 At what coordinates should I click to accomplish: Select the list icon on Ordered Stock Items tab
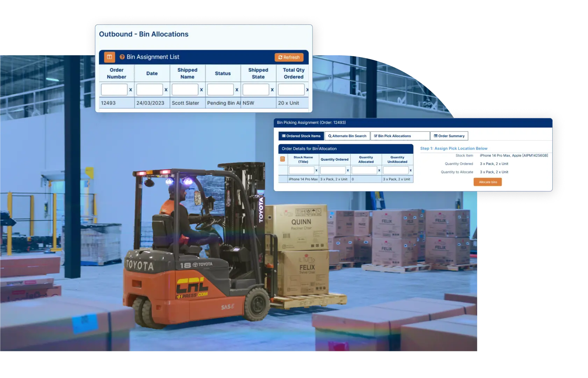(x=284, y=136)
